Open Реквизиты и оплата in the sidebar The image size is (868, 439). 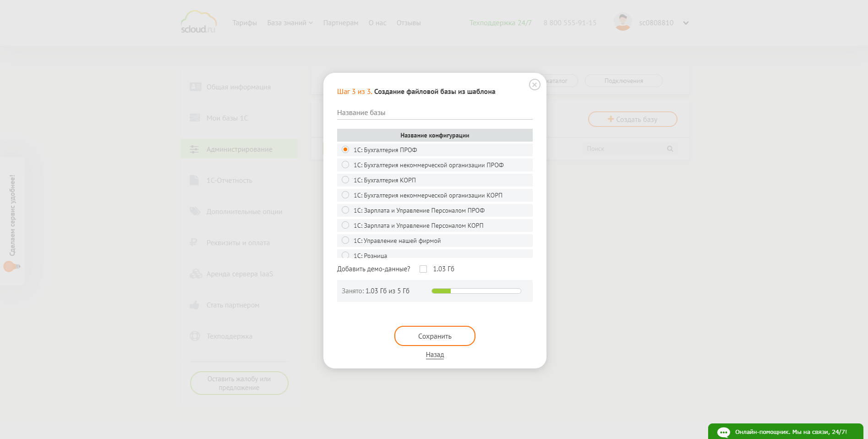(x=239, y=243)
